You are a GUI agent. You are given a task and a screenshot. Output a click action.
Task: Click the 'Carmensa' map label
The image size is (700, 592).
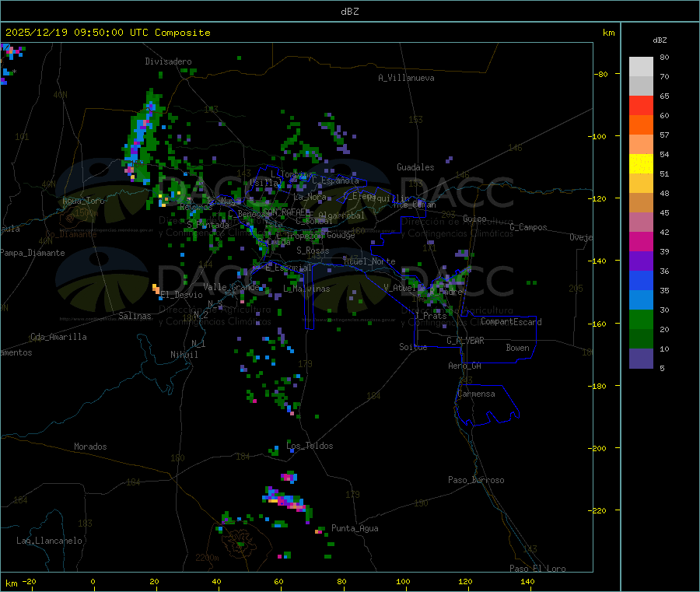coord(476,394)
